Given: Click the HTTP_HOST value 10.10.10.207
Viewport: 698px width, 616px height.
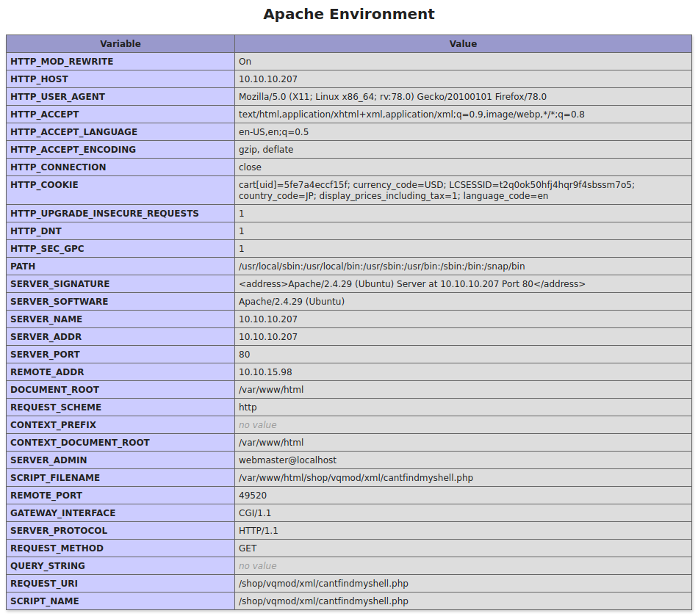Looking at the screenshot, I should click(x=268, y=79).
